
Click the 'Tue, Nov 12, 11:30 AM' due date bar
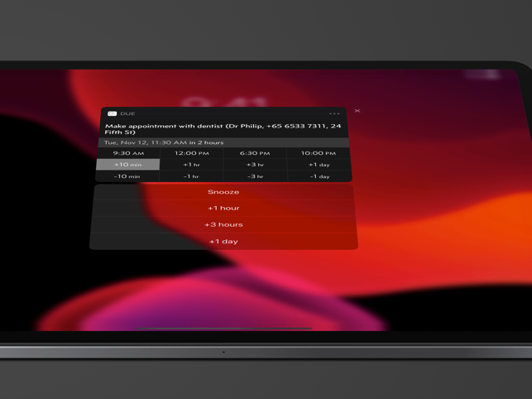tap(223, 142)
